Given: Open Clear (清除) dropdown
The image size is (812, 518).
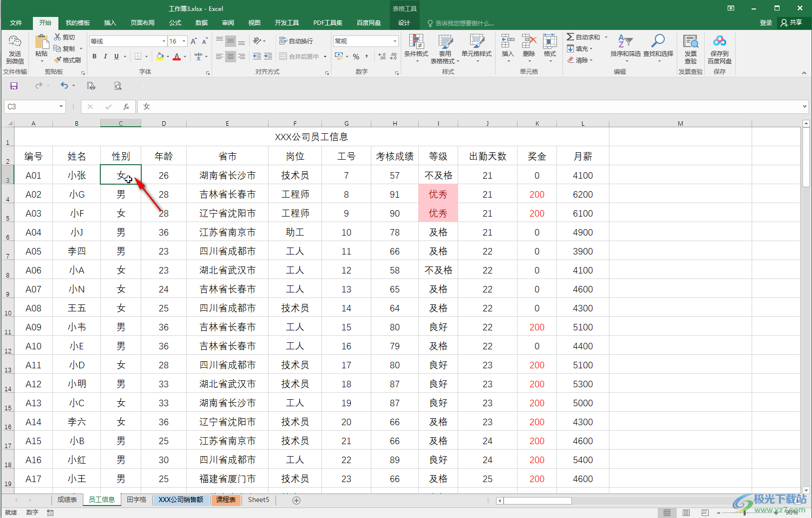Looking at the screenshot, I should point(580,60).
